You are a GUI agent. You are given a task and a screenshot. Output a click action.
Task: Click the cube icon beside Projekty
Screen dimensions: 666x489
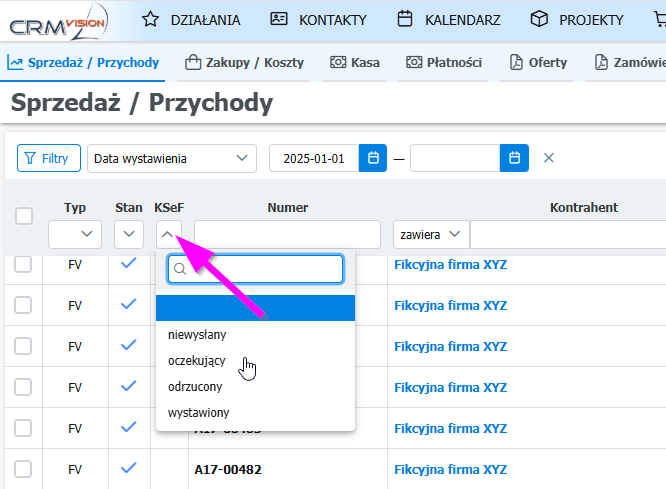[539, 19]
